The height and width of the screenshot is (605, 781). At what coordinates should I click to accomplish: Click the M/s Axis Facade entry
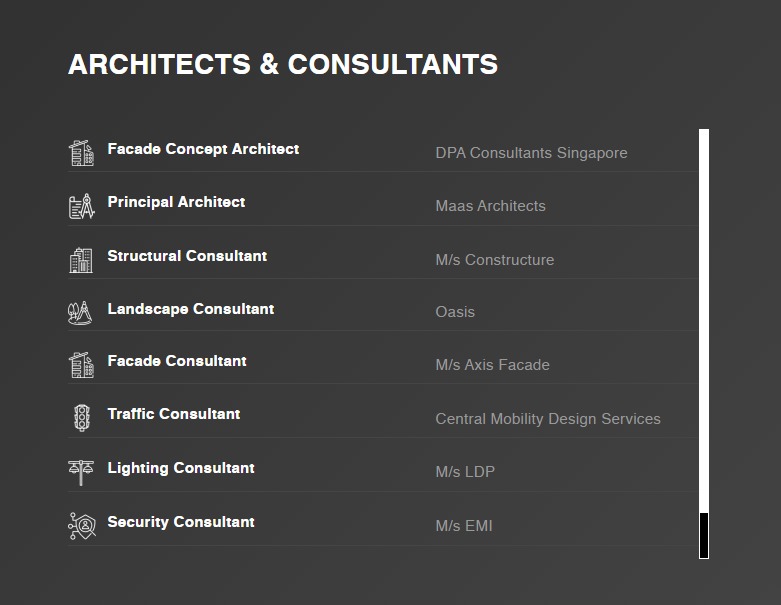pyautogui.click(x=493, y=365)
